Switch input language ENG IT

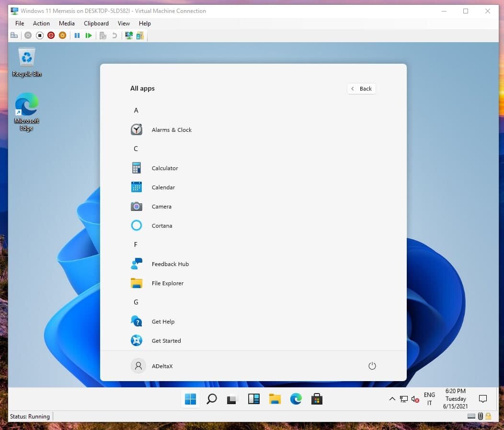[429, 399]
